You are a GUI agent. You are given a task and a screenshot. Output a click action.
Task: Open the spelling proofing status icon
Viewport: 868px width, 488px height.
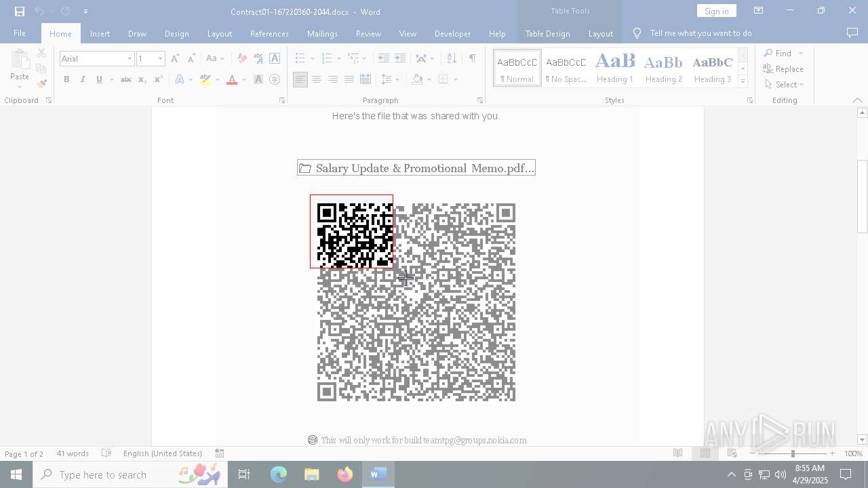106,453
